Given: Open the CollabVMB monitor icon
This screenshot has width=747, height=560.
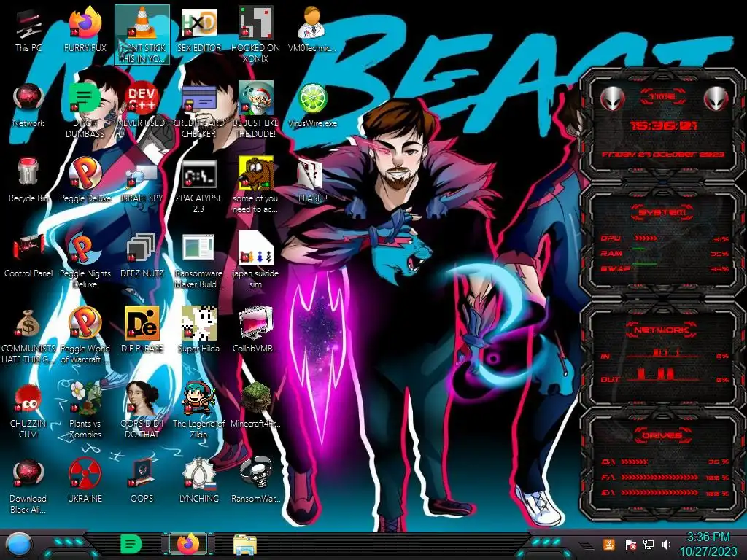Looking at the screenshot, I should click(x=255, y=324).
